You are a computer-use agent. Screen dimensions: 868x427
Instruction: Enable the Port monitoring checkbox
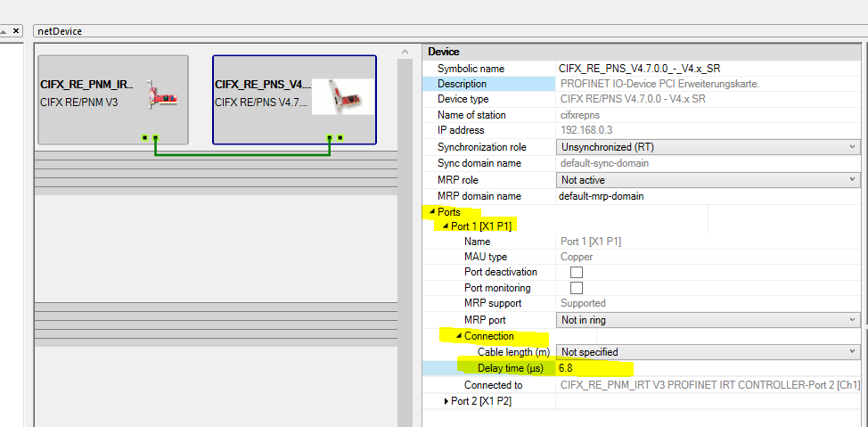pos(577,287)
